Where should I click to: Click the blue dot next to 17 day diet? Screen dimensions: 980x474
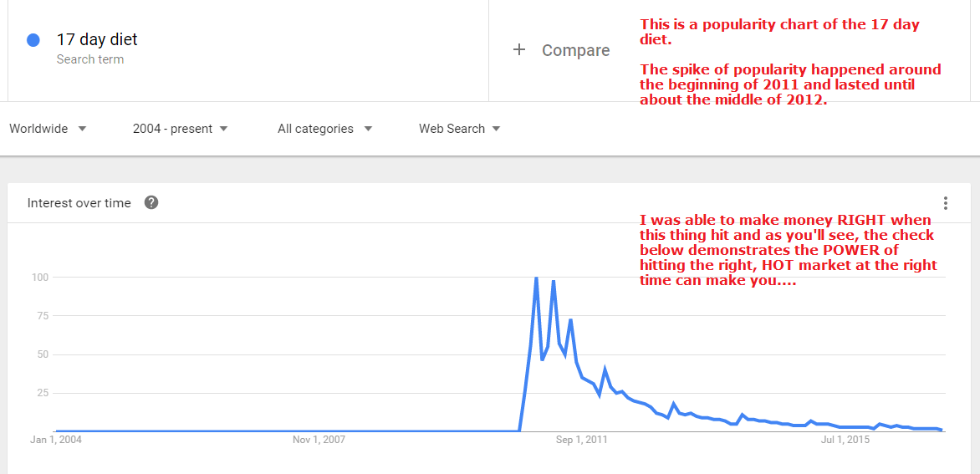(x=33, y=40)
